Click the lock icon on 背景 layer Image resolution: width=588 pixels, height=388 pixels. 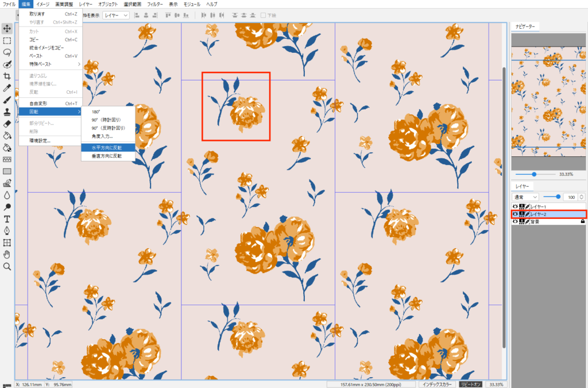582,221
